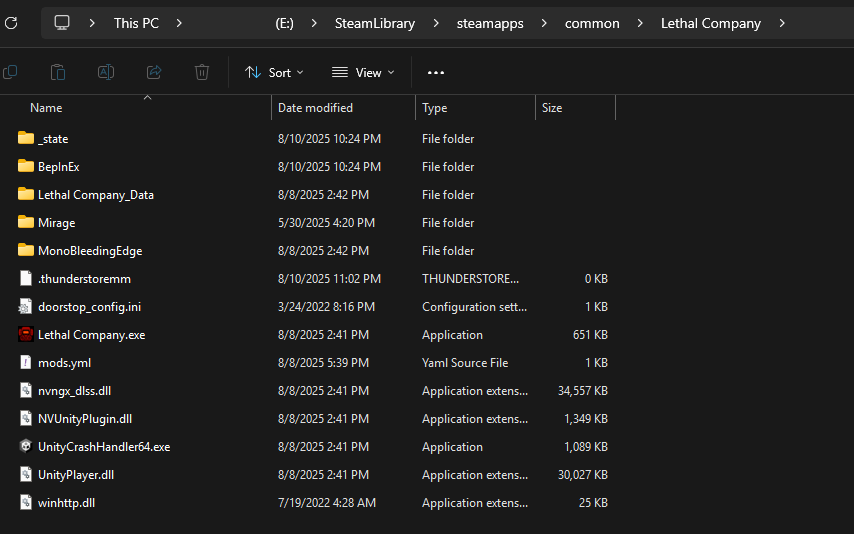Viewport: 854px width, 535px height.
Task: Select the nvngx_dlss.dll file name
Action: (x=75, y=391)
